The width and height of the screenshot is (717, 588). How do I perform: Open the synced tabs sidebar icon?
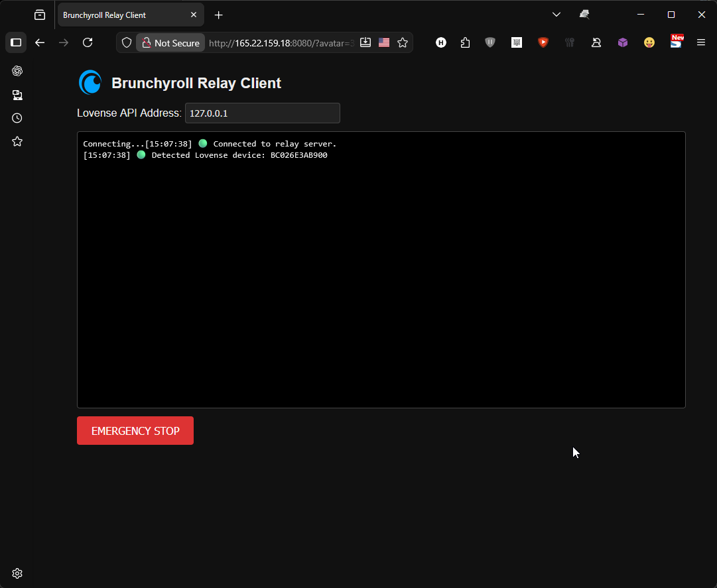17,95
